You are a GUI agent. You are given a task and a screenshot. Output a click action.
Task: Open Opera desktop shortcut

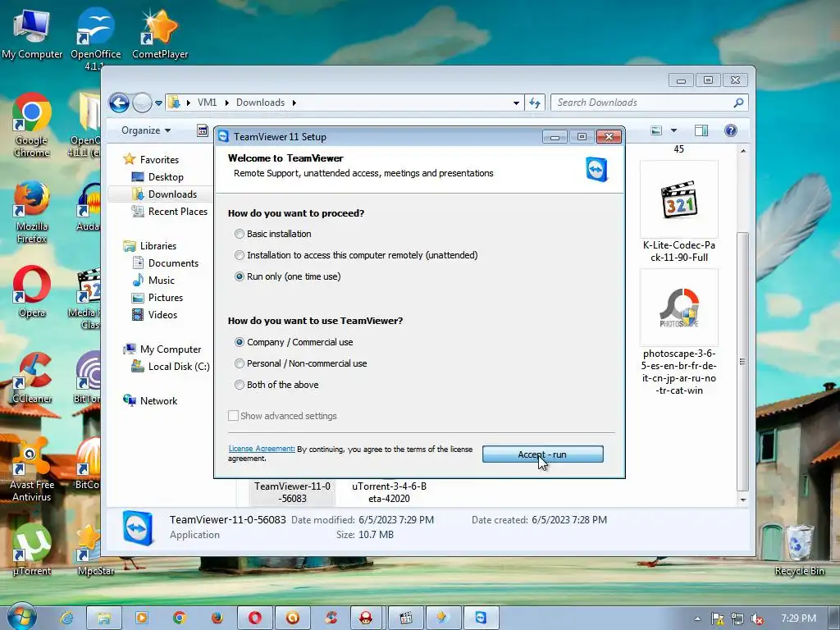pos(32,292)
